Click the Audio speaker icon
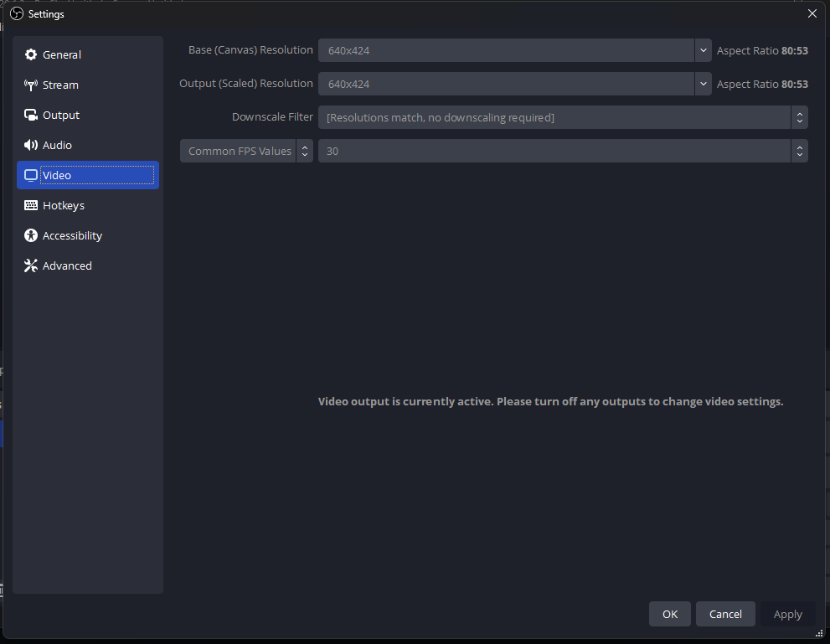This screenshot has height=644, width=830. point(31,145)
